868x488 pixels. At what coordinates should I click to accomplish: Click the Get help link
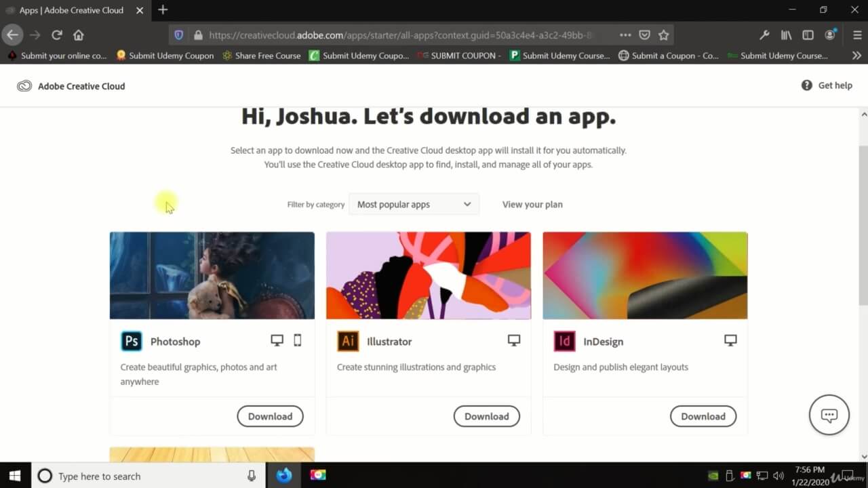(x=835, y=85)
